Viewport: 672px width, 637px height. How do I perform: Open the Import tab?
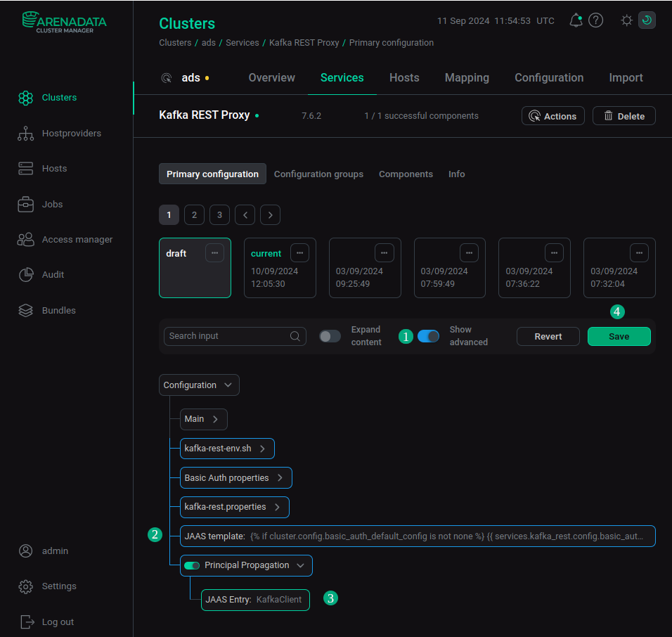tap(626, 77)
